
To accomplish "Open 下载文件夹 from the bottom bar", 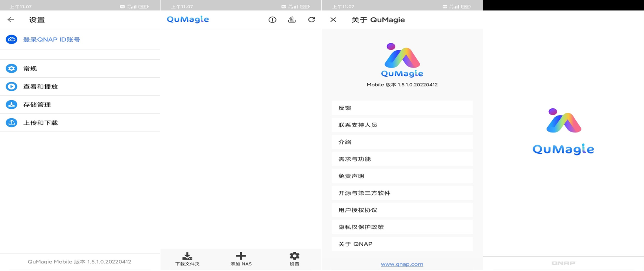I will click(x=187, y=259).
